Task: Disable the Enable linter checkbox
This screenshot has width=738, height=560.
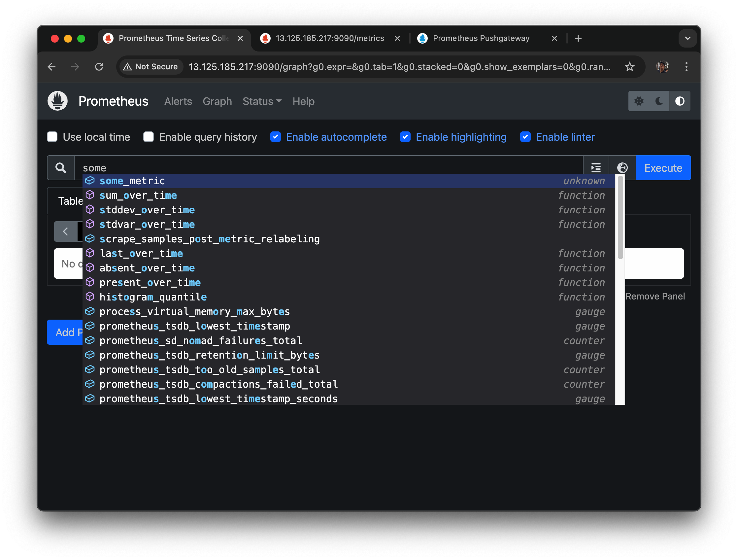Action: [525, 137]
